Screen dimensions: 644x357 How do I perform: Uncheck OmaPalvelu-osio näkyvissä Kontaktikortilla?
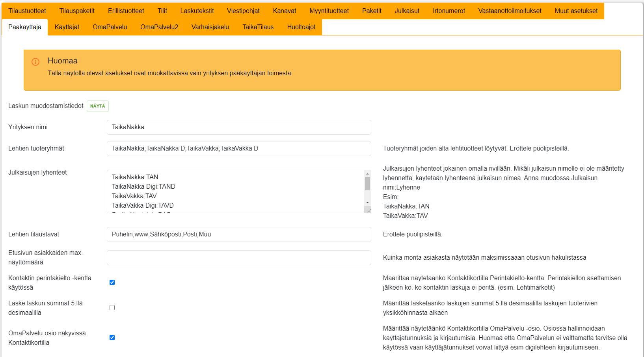(112, 338)
